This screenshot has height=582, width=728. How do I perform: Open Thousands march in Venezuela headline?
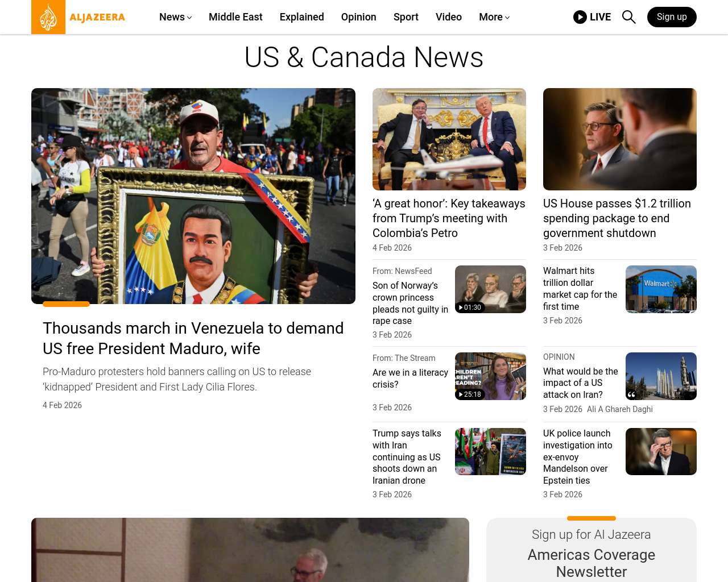(193, 338)
